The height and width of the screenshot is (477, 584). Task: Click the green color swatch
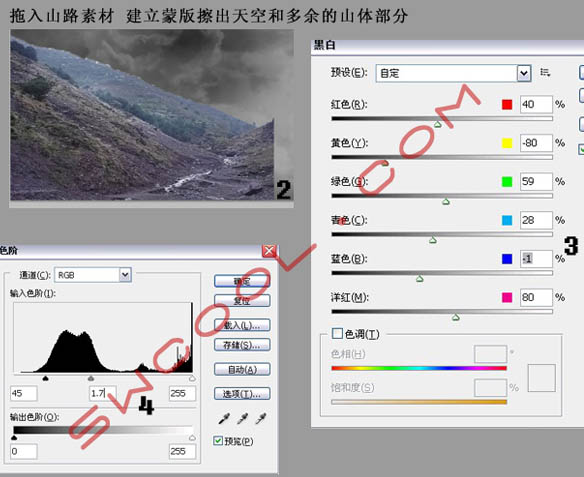pyautogui.click(x=507, y=182)
